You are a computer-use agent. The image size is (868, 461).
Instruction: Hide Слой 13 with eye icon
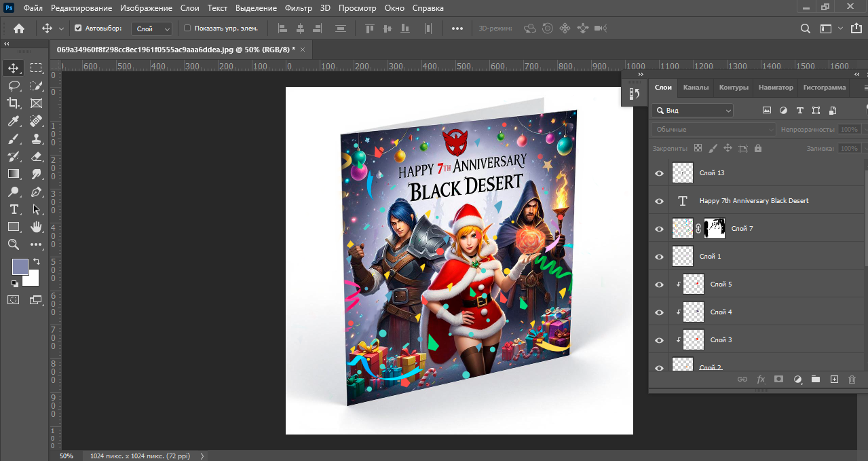pyautogui.click(x=659, y=173)
